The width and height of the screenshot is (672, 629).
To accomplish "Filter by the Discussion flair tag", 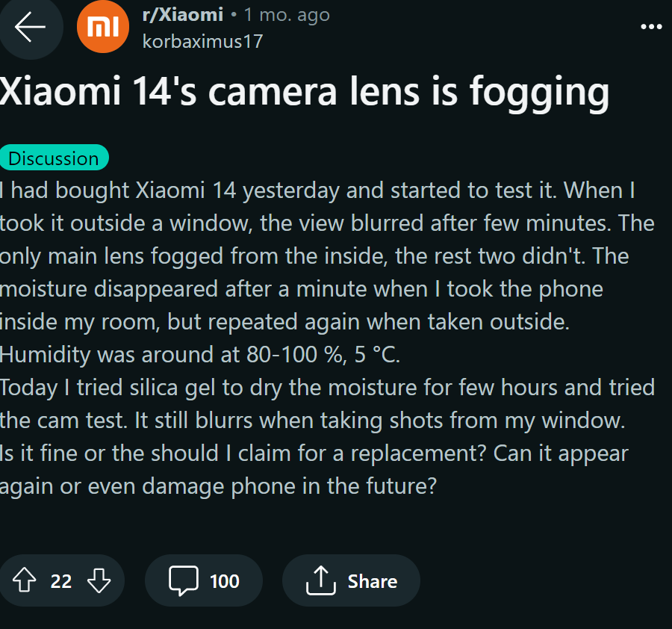I will [x=54, y=158].
